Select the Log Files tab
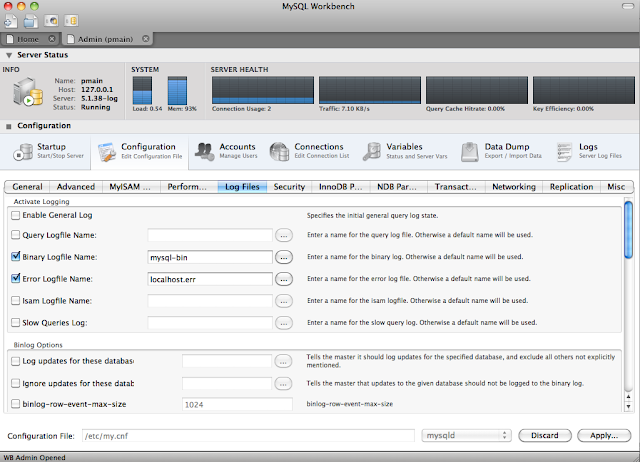This screenshot has width=640, height=462. [x=242, y=187]
